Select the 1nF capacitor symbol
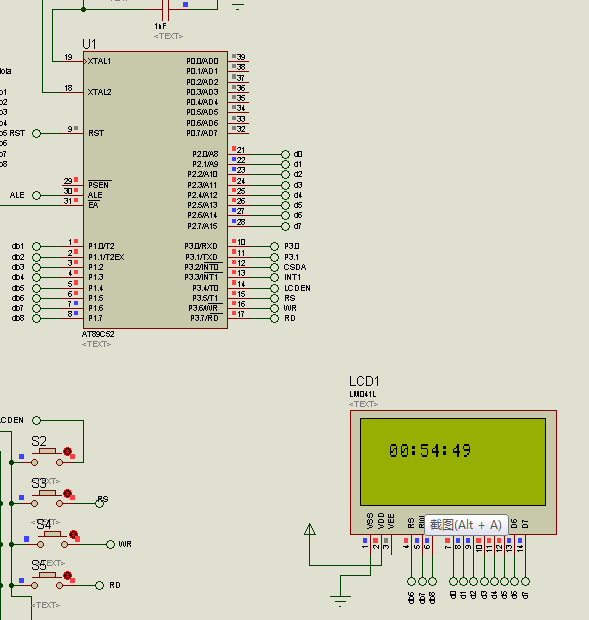This screenshot has width=589, height=620. [x=166, y=9]
